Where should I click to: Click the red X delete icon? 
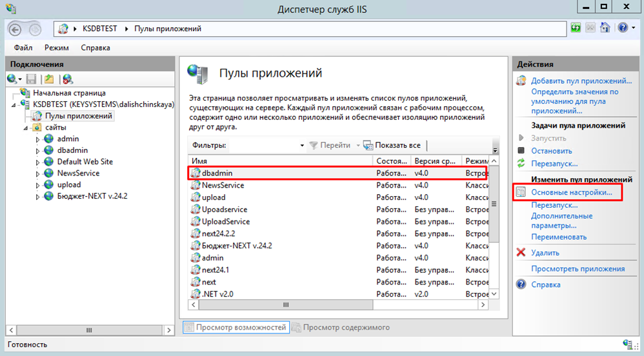tap(521, 252)
